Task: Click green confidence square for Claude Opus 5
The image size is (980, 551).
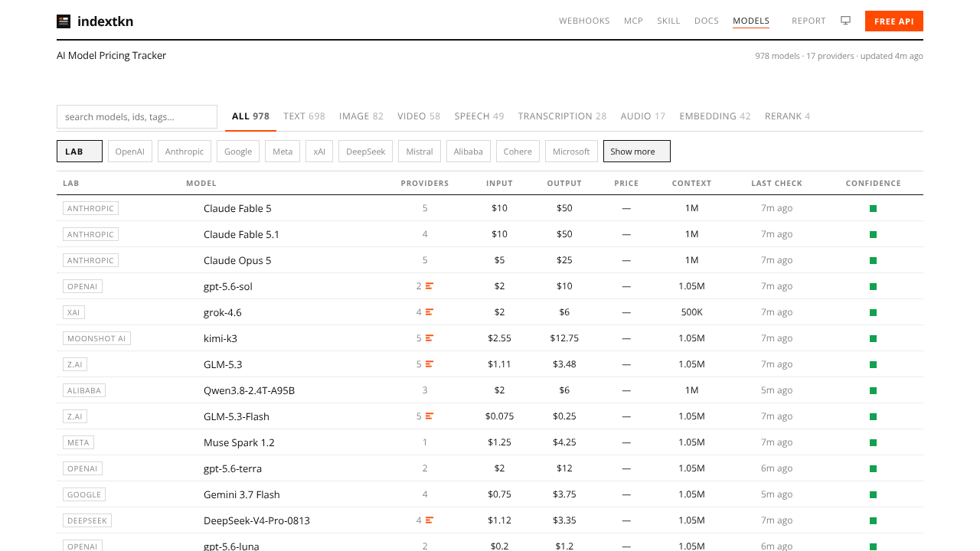Action: [x=873, y=260]
